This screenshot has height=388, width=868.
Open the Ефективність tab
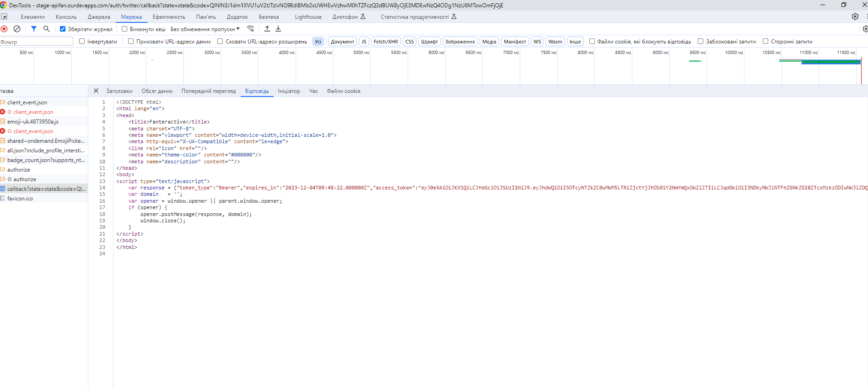point(169,17)
